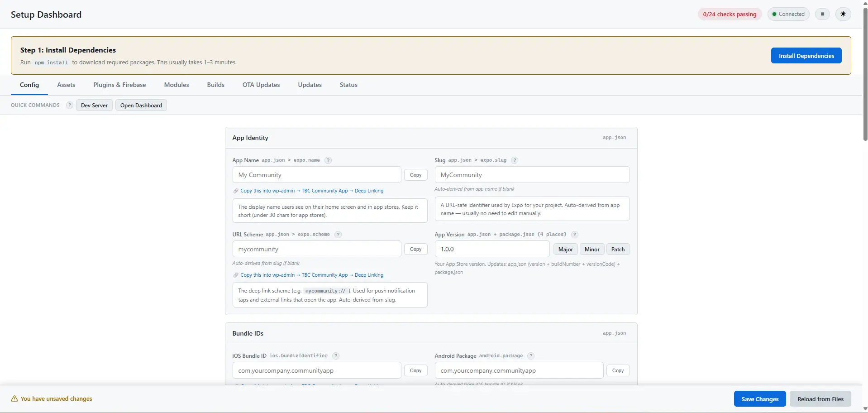This screenshot has width=868, height=413.
Task: Click the chain icon beside URL Scheme deep linking
Action: 235,275
